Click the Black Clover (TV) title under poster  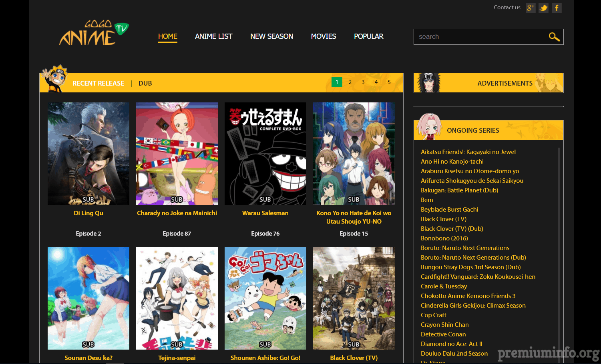pos(354,358)
